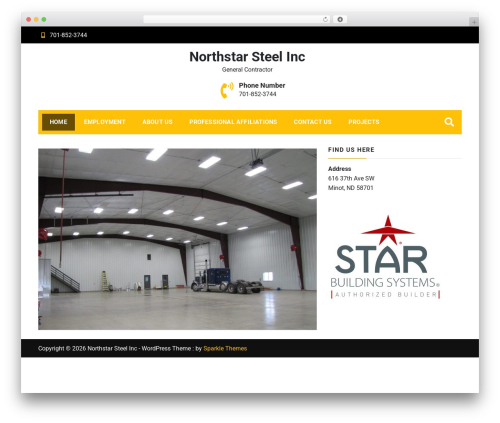Follow the Sparkle Themes footer link
500x423 pixels.
[225, 348]
